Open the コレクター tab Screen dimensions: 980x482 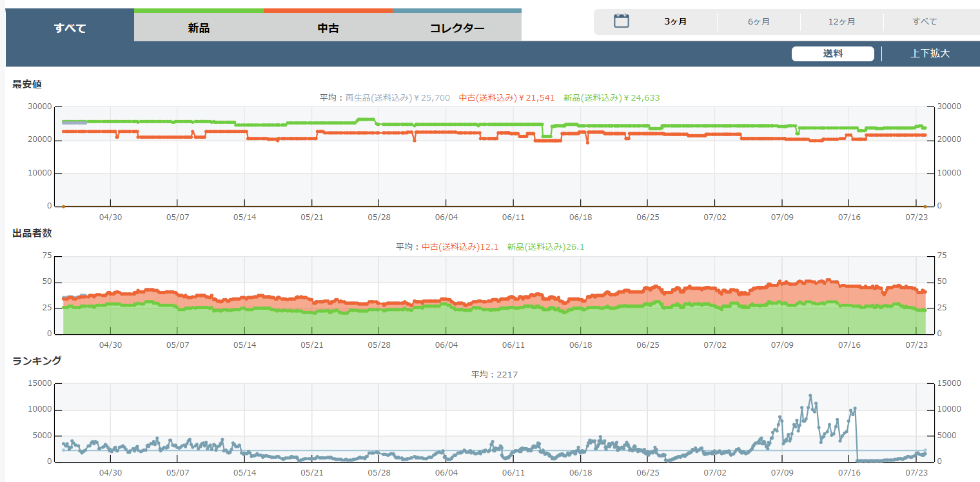[x=457, y=28]
